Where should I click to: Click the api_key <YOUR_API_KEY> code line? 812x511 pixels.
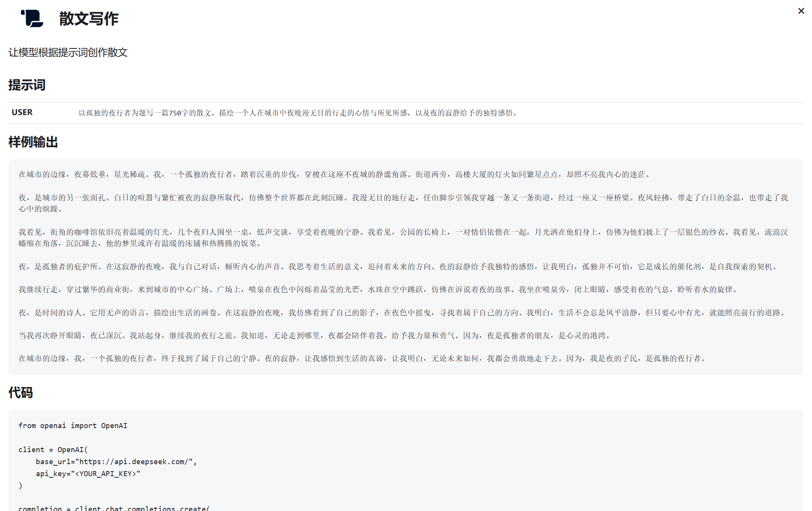pos(88,473)
